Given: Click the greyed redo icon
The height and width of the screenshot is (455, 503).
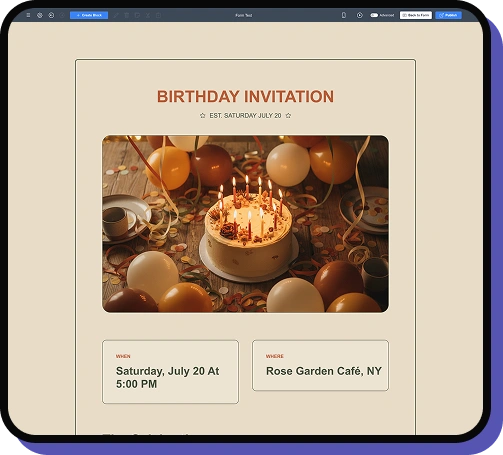Looking at the screenshot, I should tap(62, 15).
